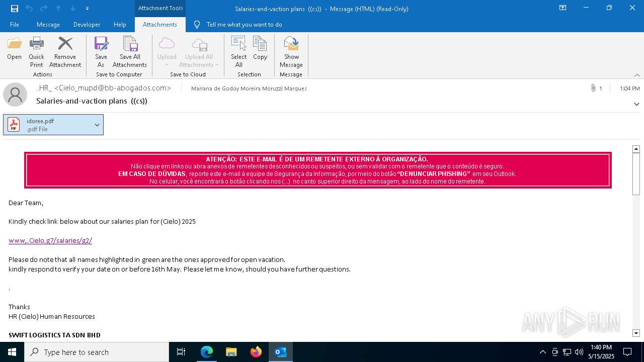Open the Help tab
The width and height of the screenshot is (644, 362).
120,24
